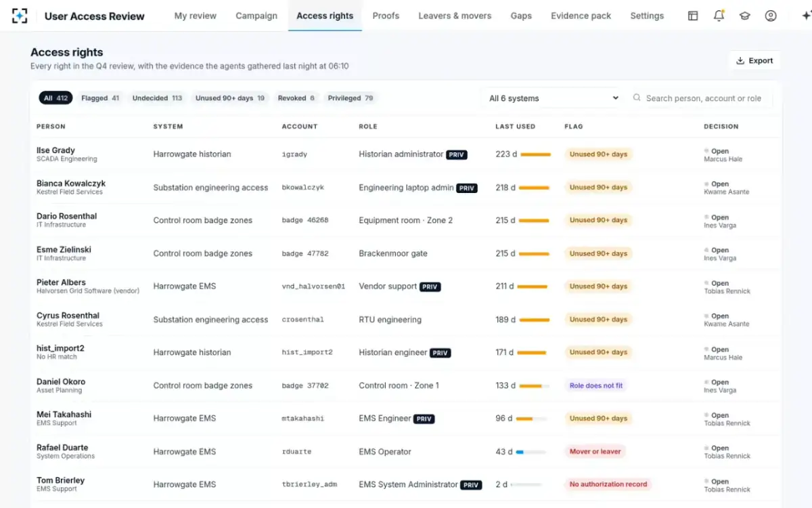This screenshot has height=508, width=812.
Task: Sort by the FLAG column header
Action: (573, 127)
